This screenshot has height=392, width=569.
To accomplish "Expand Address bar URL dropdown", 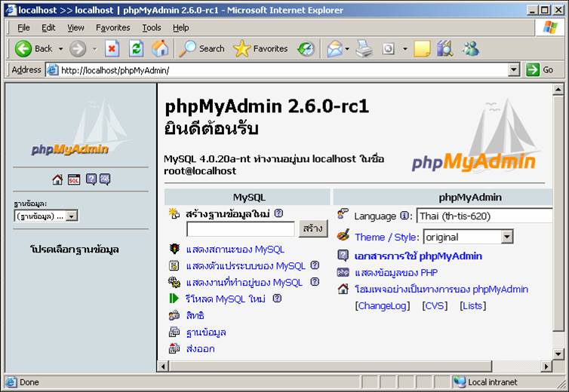I will [x=513, y=69].
